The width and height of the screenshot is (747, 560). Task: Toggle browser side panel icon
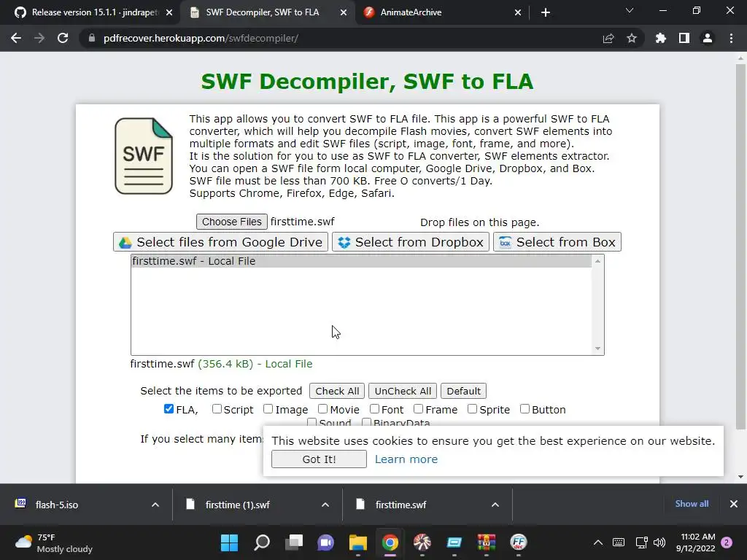click(x=684, y=38)
